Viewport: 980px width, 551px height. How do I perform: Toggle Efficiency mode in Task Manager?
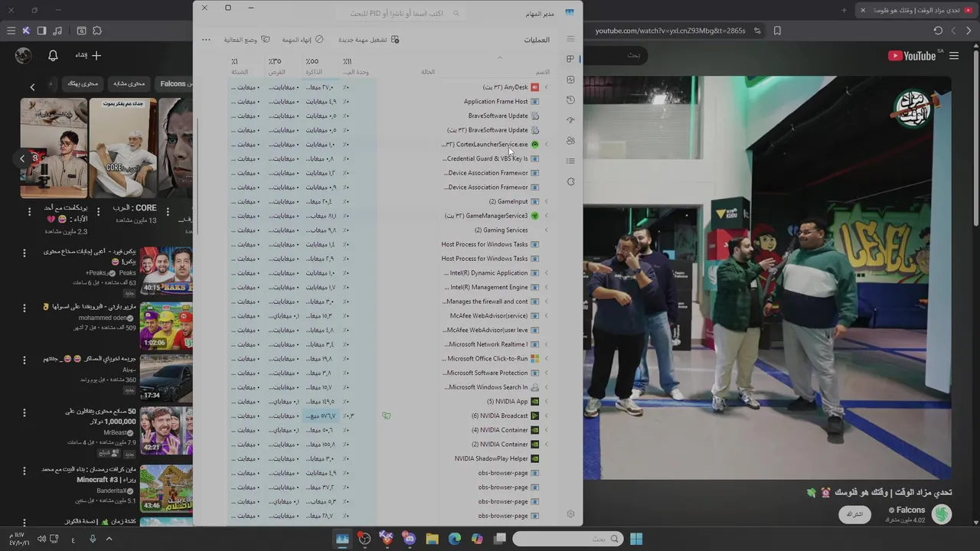(x=247, y=40)
